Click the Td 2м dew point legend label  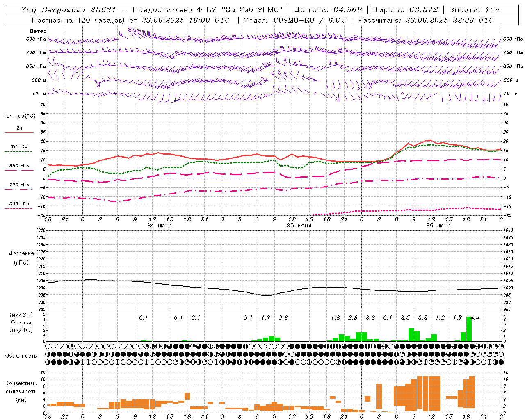tap(19, 147)
